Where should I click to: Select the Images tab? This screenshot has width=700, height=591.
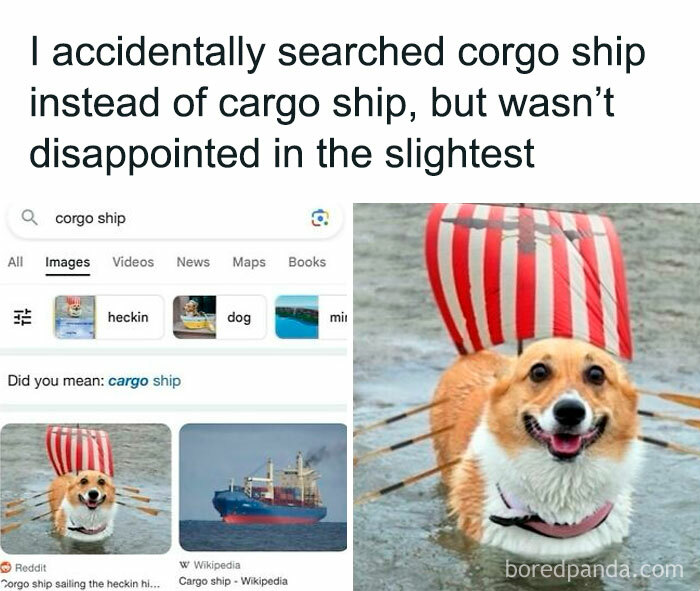[67, 262]
